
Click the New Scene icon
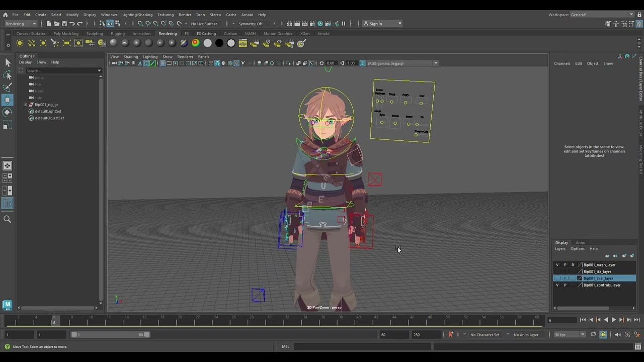pyautogui.click(x=49, y=24)
